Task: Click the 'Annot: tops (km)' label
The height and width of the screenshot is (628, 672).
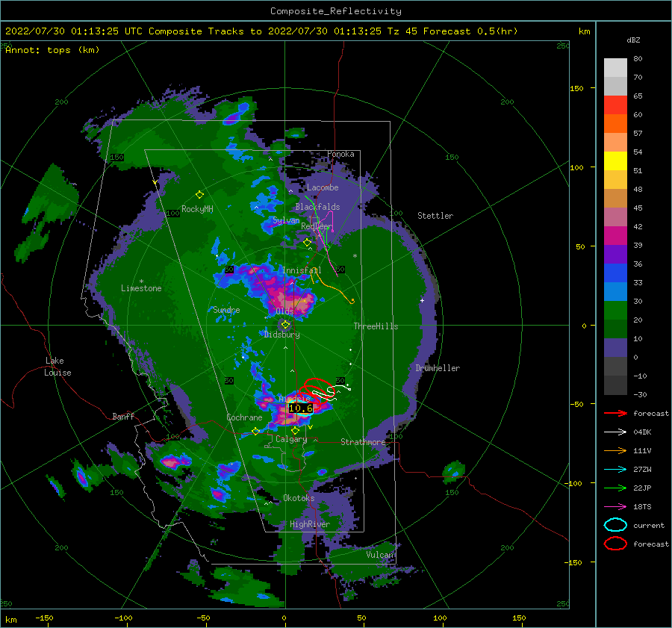Action: click(52, 50)
